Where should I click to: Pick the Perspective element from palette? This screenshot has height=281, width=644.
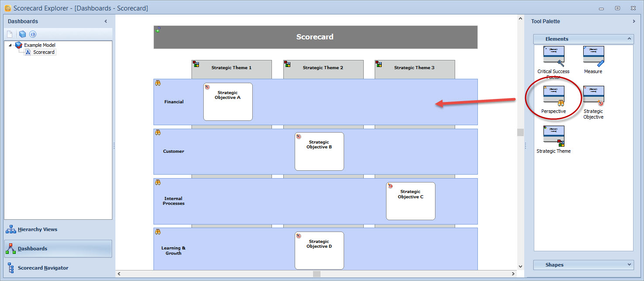553,97
